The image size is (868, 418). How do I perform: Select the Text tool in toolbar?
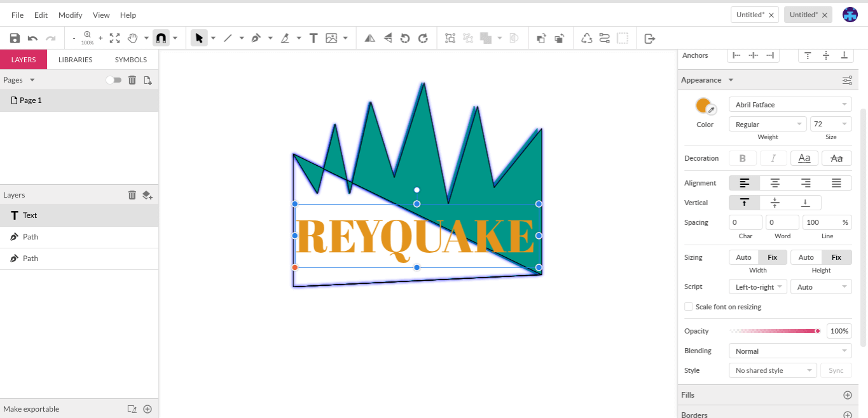313,38
